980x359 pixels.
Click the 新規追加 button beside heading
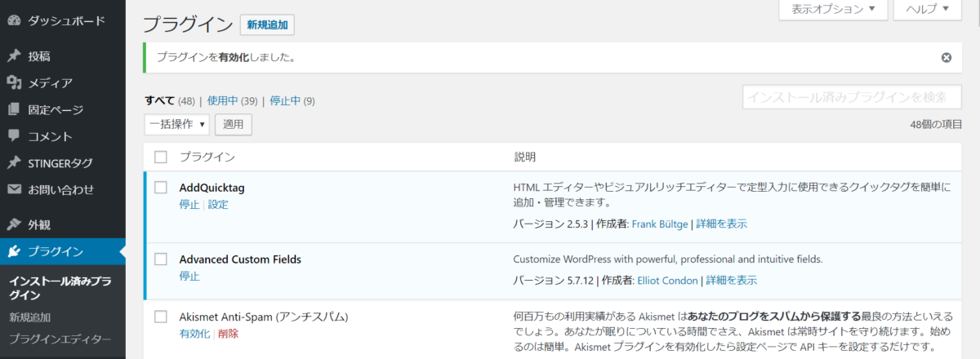(x=267, y=25)
